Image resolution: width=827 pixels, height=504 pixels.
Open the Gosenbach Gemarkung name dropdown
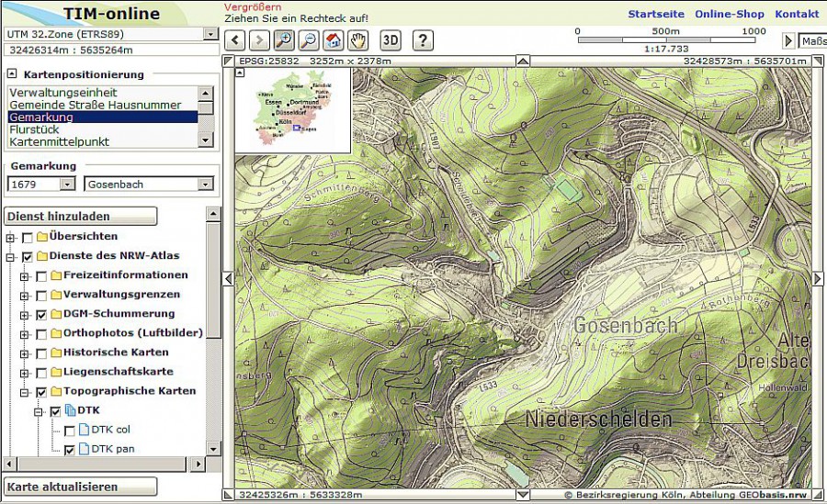[205, 185]
